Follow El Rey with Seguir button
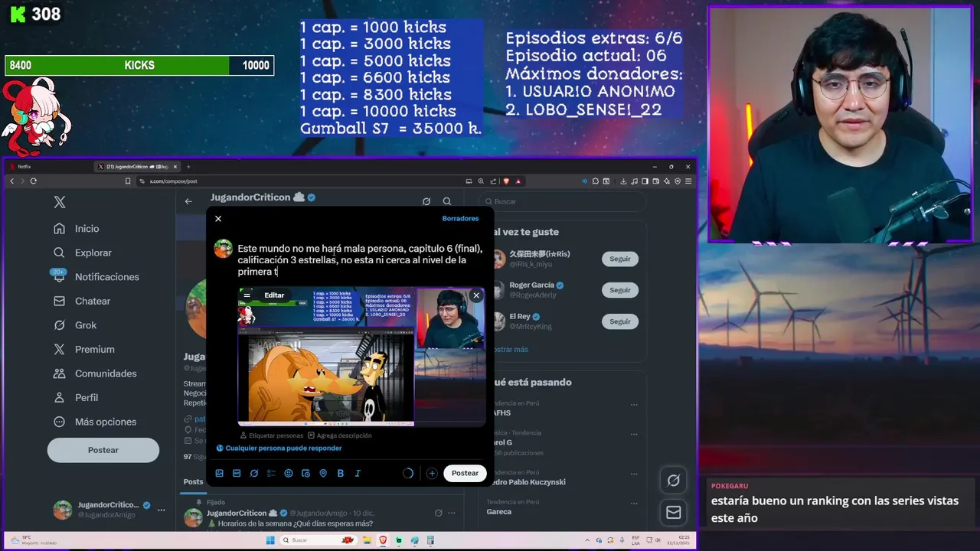This screenshot has height=551, width=980. (x=620, y=321)
